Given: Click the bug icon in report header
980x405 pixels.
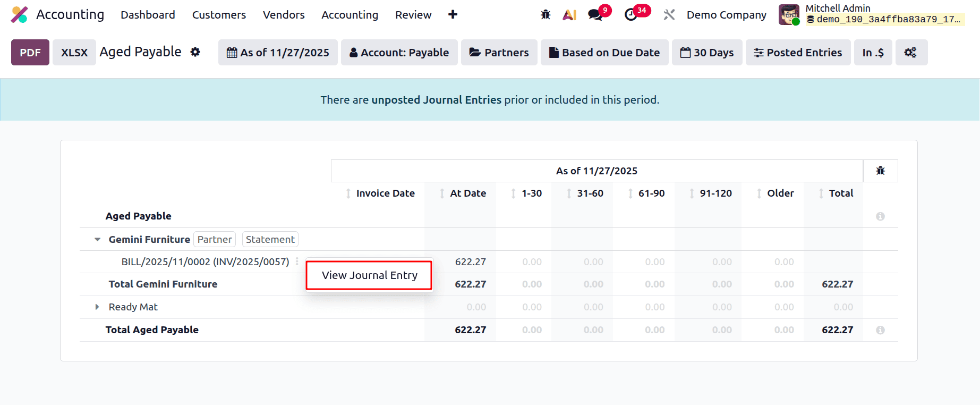Looking at the screenshot, I should tap(880, 171).
